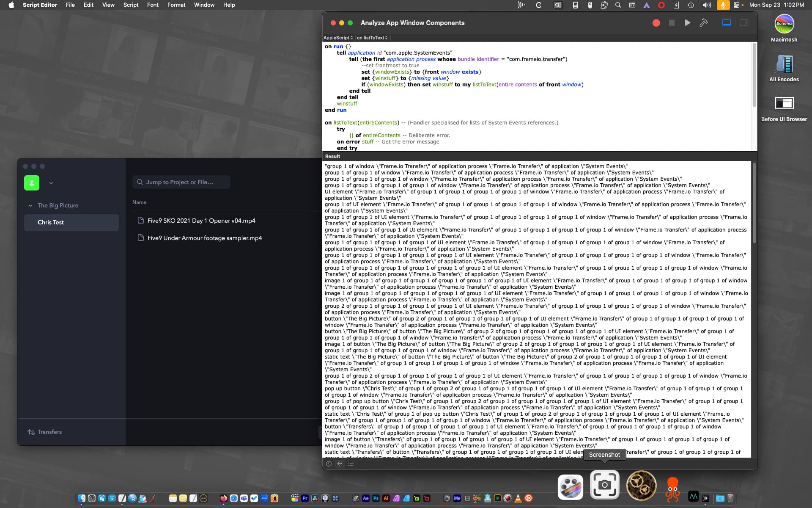Viewport: 812px width, 508px height.
Task: Click the Jump to Project or File search field
Action: (x=181, y=182)
